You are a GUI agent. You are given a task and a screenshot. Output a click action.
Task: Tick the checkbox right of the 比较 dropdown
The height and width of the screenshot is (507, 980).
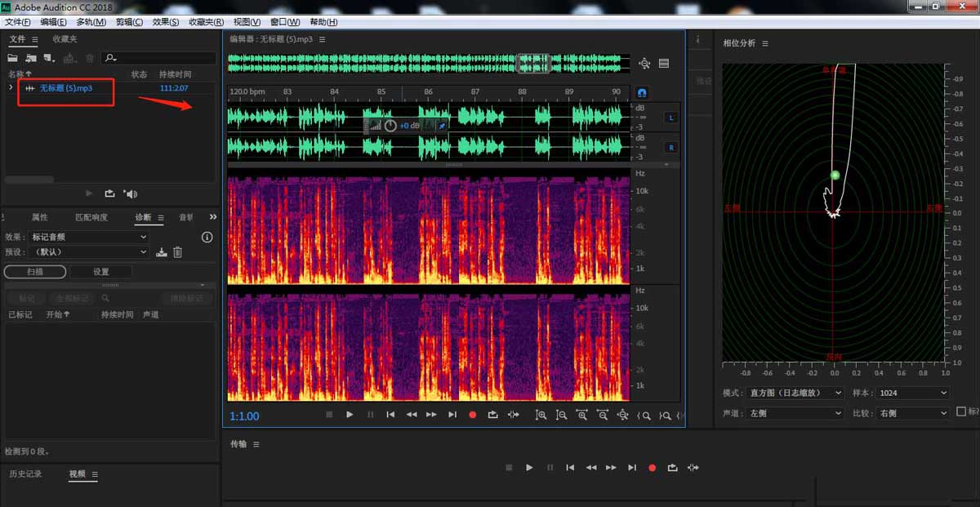coord(960,412)
